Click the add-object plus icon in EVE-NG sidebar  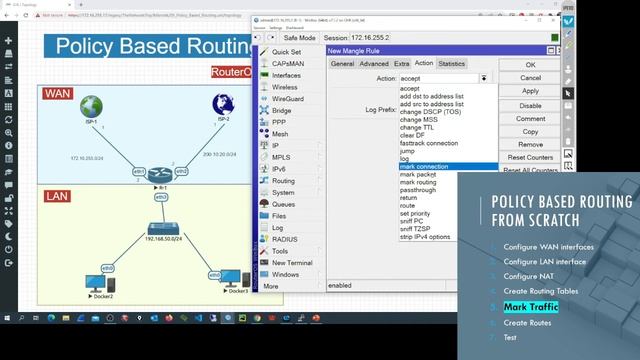point(8,40)
